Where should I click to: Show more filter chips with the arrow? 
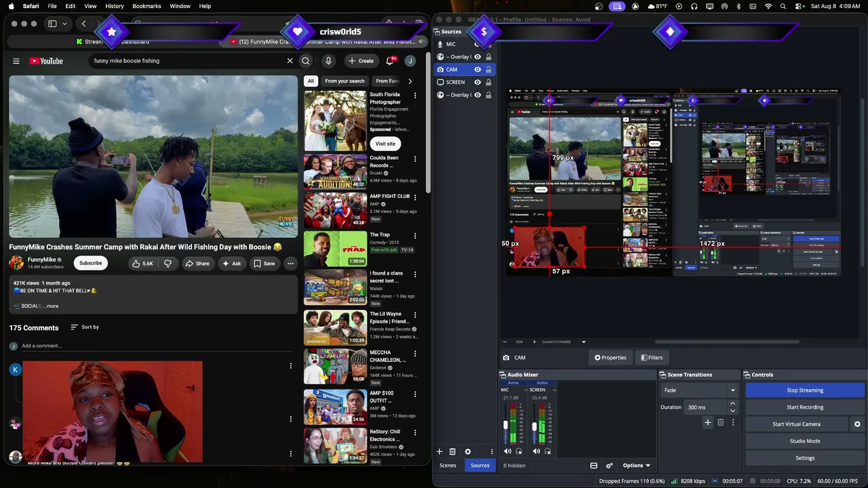point(410,81)
